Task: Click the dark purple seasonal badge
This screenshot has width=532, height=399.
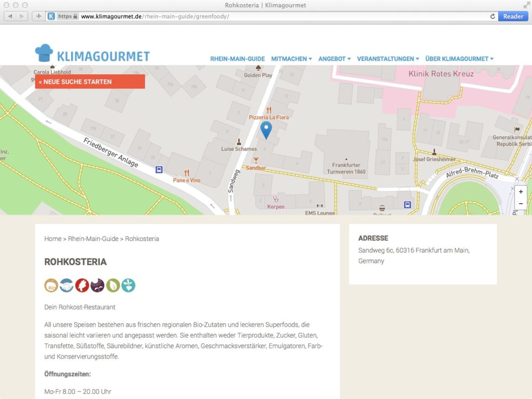Action: click(x=97, y=285)
